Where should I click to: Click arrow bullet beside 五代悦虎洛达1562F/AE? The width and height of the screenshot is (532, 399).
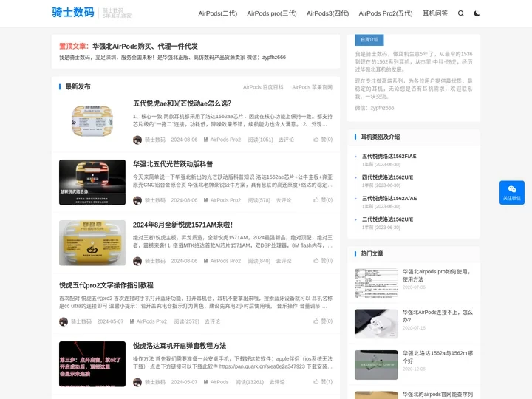[x=355, y=157]
